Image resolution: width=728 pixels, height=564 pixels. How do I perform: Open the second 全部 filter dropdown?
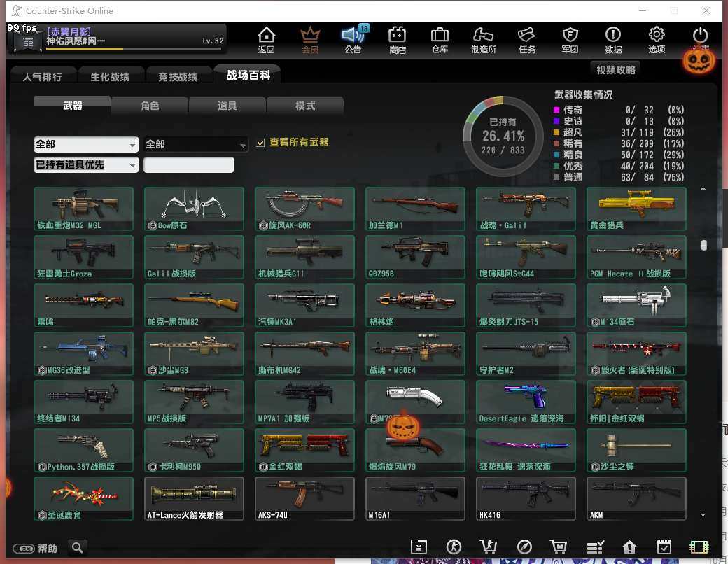pos(195,144)
